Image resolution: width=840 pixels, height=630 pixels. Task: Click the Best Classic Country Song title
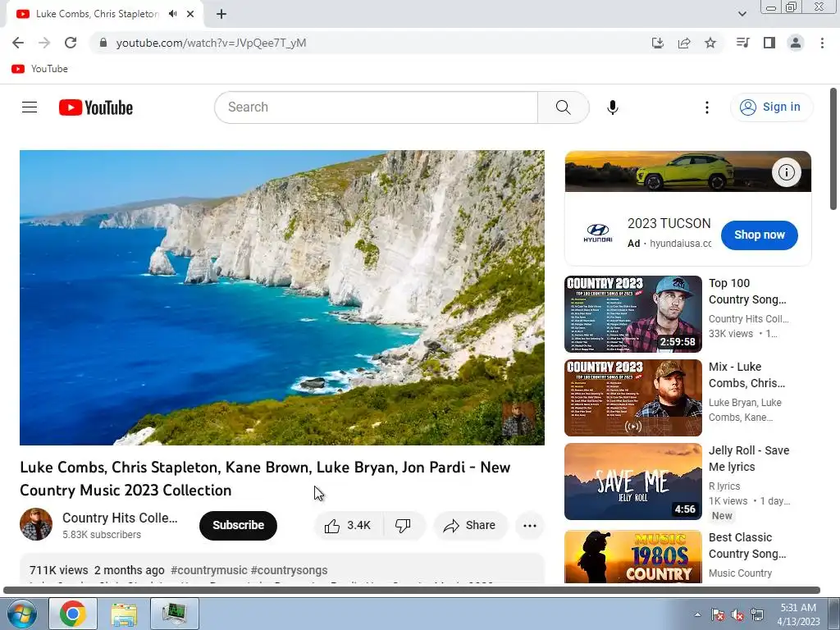tap(747, 546)
